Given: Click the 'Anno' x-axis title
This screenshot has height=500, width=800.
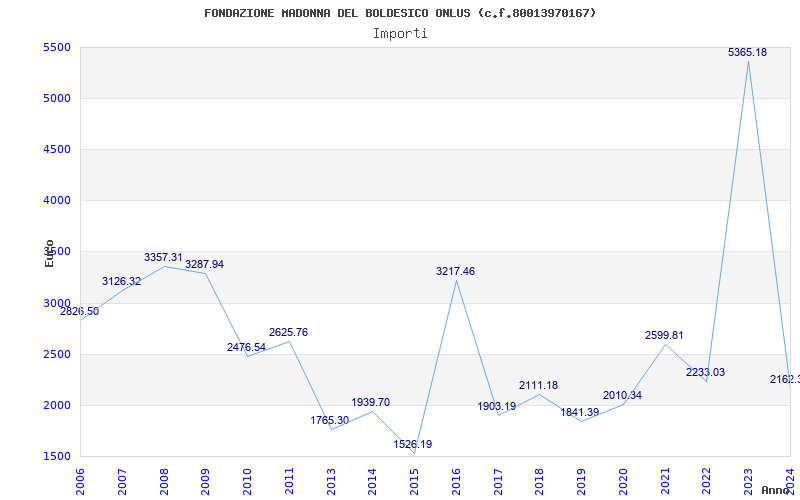Looking at the screenshot, I should point(775,490).
